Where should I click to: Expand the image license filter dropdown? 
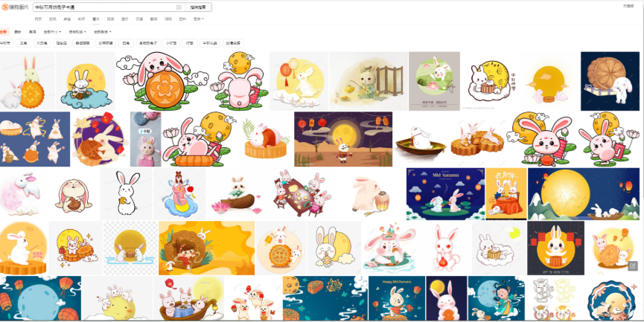coord(78,32)
